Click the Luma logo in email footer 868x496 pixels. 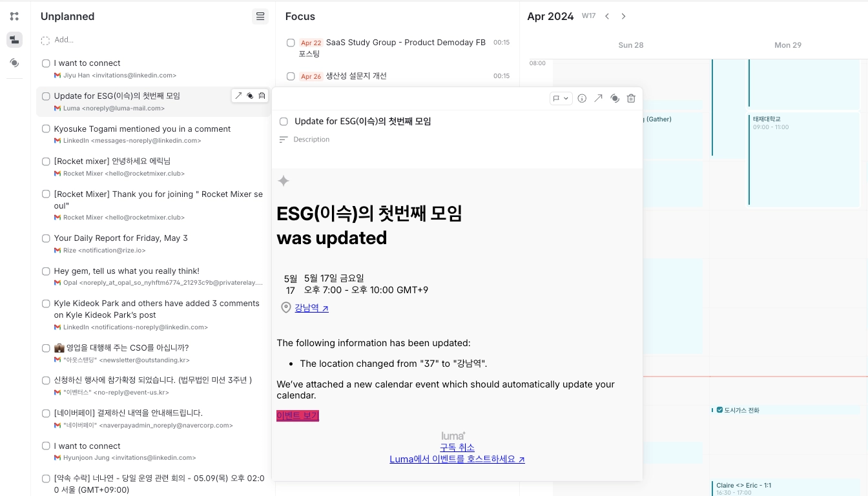point(453,436)
